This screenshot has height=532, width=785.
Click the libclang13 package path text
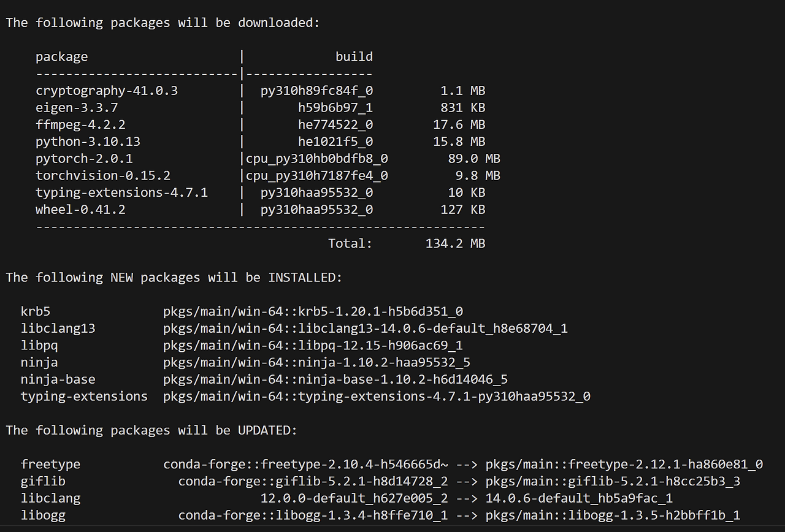[365, 329]
